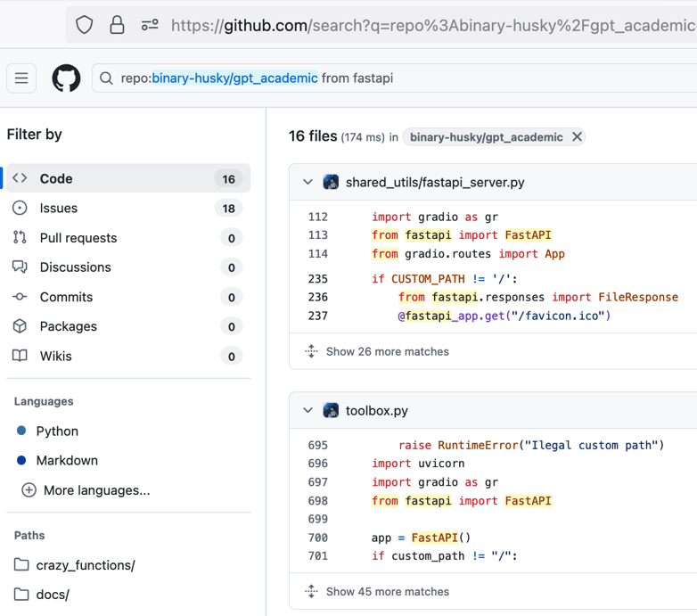The width and height of the screenshot is (697, 616).
Task: Select the Issues filter
Action: pyautogui.click(x=59, y=208)
